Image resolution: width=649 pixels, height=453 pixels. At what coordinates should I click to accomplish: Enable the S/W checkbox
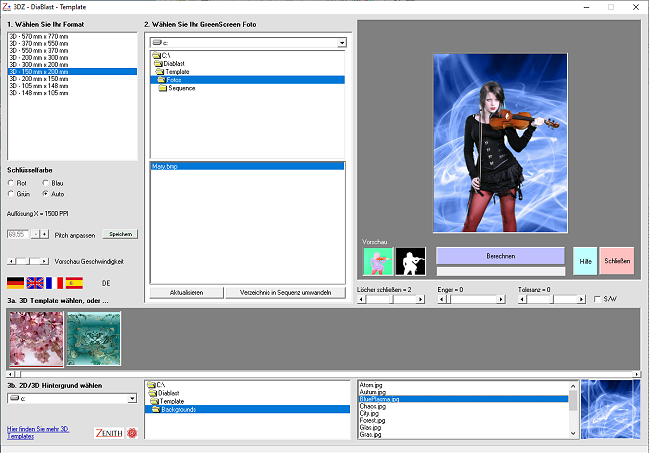click(x=597, y=299)
